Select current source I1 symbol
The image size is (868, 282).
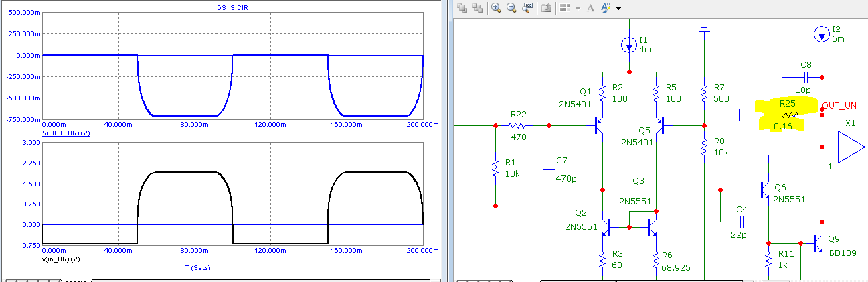pyautogui.click(x=630, y=45)
